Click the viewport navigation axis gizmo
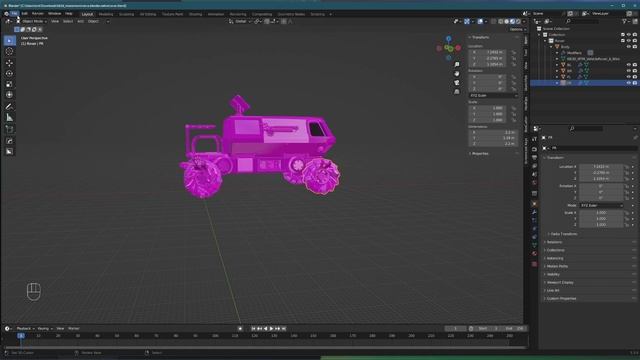This screenshot has width=640, height=360. tap(449, 48)
